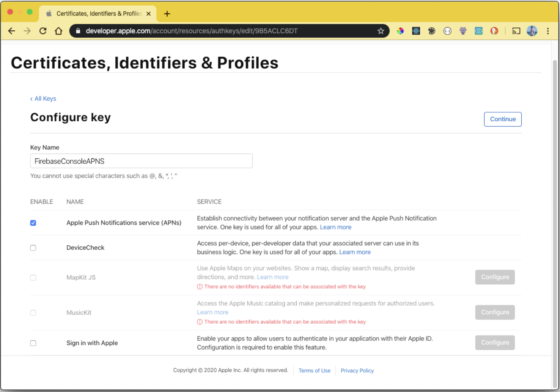560x392 pixels.
Task: Click the Sign in with Apple name
Action: coord(92,343)
